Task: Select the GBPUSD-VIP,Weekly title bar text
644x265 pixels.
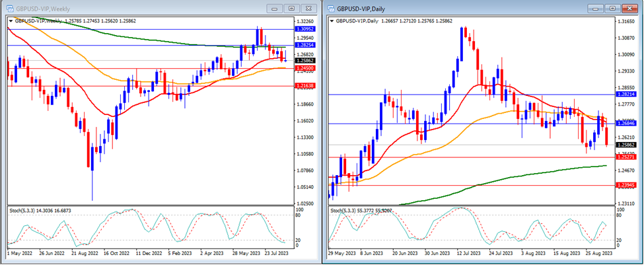Action: 43,9
